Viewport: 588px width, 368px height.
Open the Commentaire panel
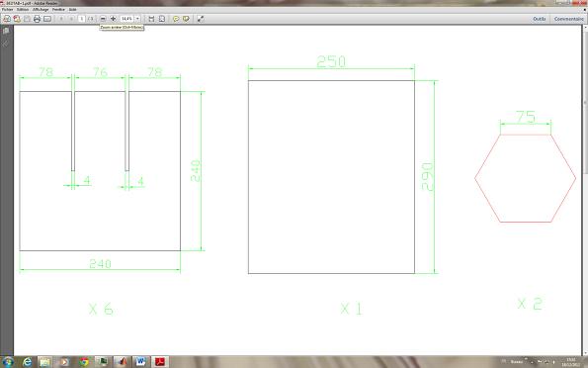point(568,19)
